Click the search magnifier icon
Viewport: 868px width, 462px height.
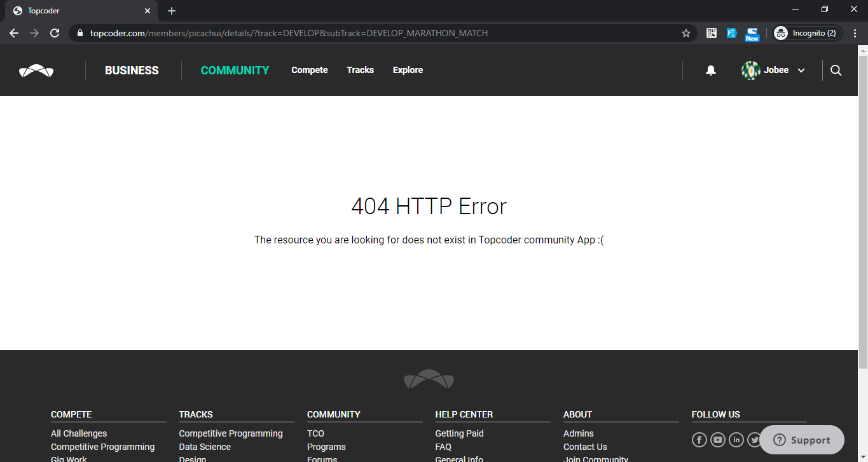(x=836, y=70)
